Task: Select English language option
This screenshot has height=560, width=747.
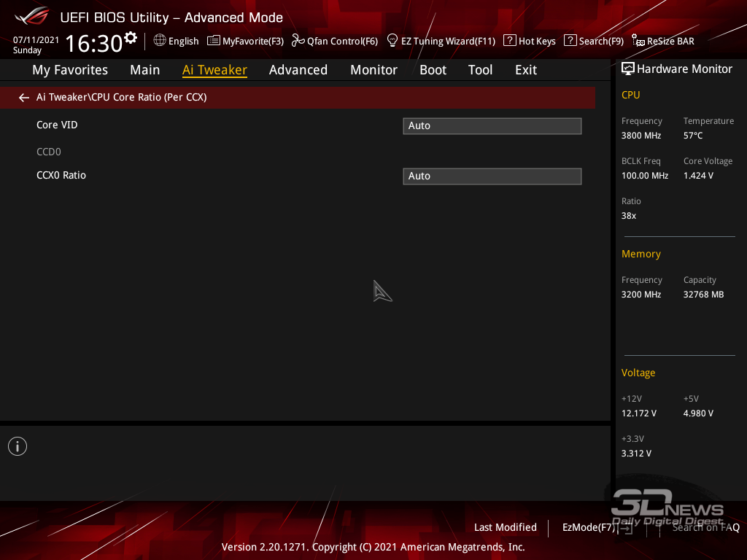Action: click(x=183, y=41)
